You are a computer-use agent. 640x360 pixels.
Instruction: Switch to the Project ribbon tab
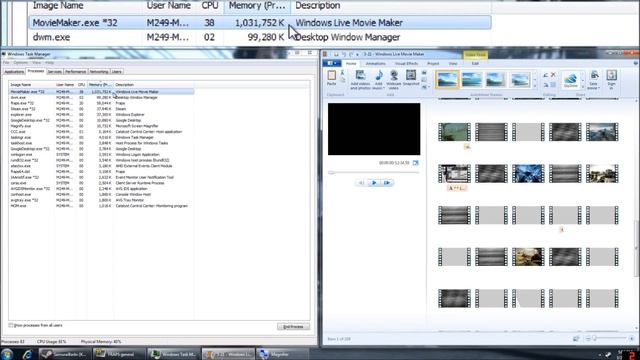click(x=433, y=64)
